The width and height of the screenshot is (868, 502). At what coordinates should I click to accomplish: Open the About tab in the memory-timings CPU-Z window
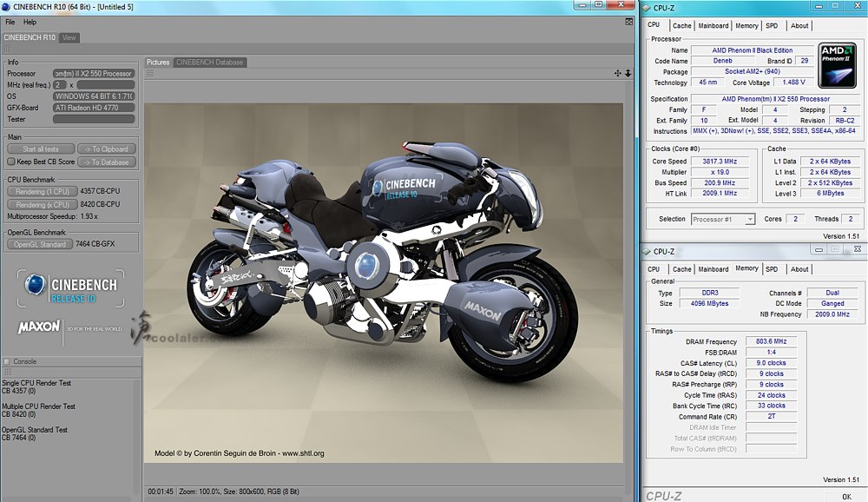pyautogui.click(x=799, y=269)
